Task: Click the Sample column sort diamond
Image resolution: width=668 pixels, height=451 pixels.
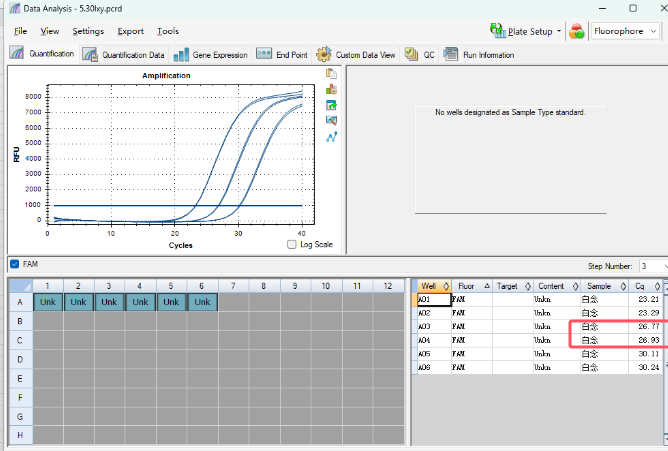Action: [623, 286]
